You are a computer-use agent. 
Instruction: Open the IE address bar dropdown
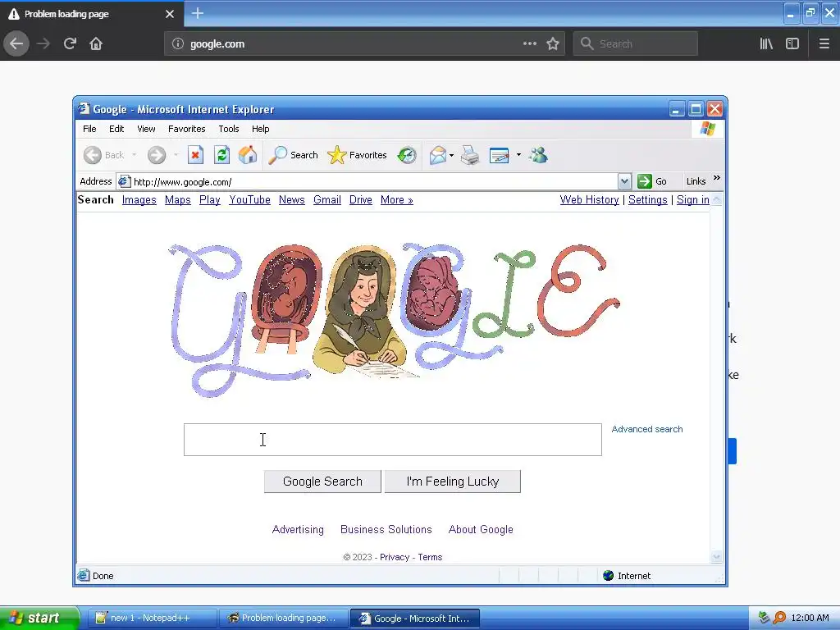pos(624,181)
